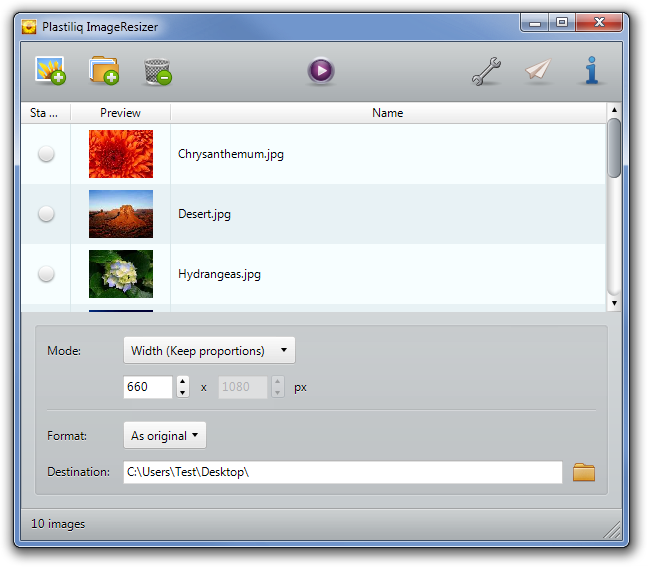Screen dimensions: 648x567
Task: Click the status circle for Desert.jpg
Action: pyautogui.click(x=46, y=214)
